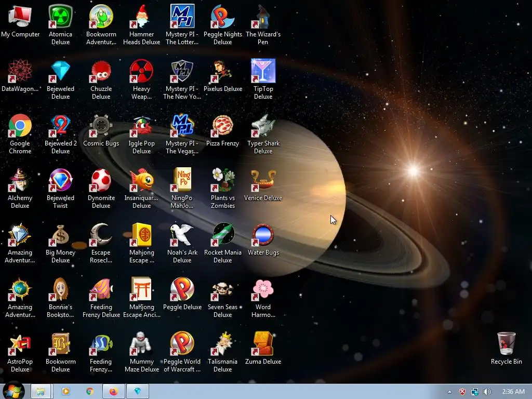Select the Big Money Deluxe icon
532x399 pixels.
[60, 235]
